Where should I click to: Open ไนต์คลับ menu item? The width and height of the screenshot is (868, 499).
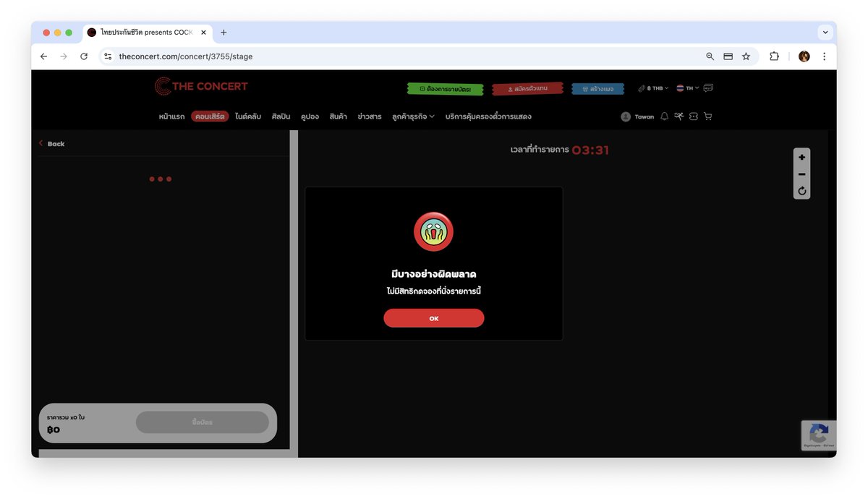coord(248,116)
